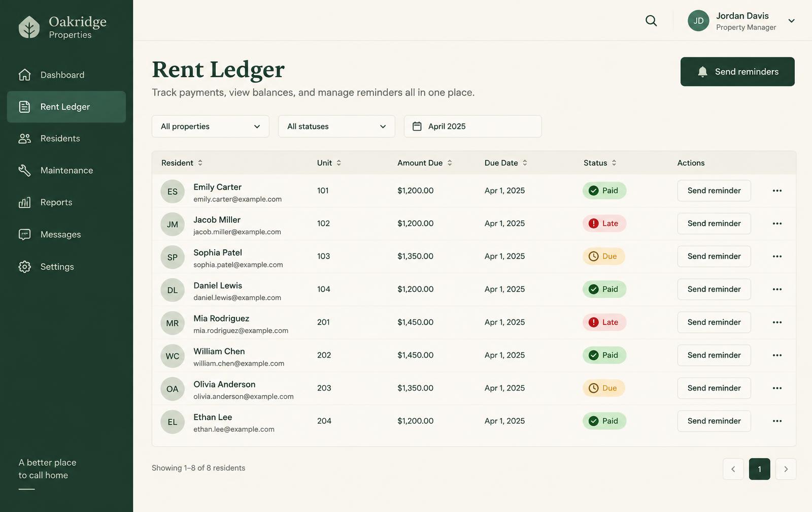The width and height of the screenshot is (812, 512).
Task: Open the All statuses filter dropdown
Action: click(x=336, y=126)
